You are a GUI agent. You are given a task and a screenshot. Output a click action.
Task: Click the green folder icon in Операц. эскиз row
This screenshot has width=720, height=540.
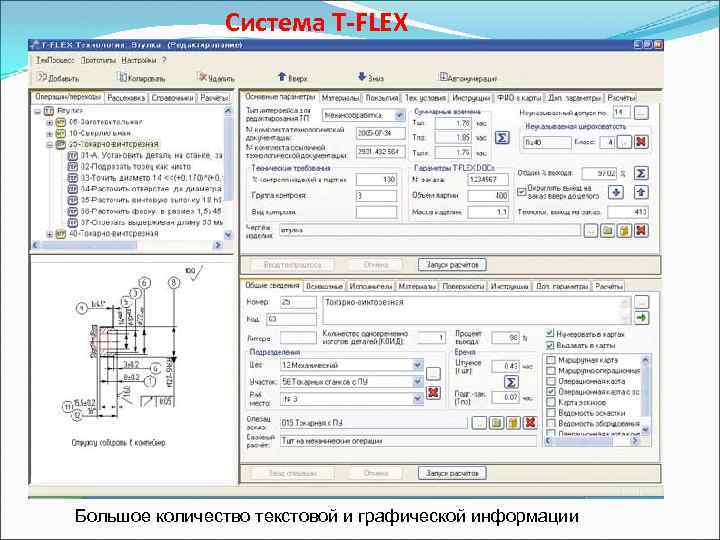click(496, 422)
